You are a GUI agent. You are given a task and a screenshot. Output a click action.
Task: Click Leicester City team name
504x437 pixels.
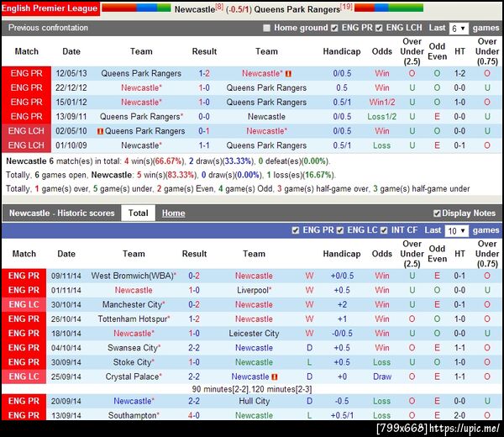coord(254,333)
